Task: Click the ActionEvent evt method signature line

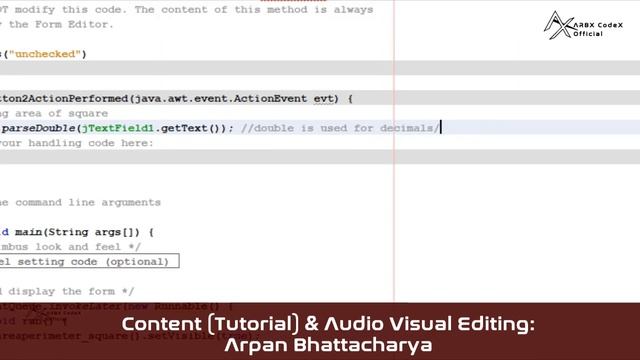Action: 176,99
